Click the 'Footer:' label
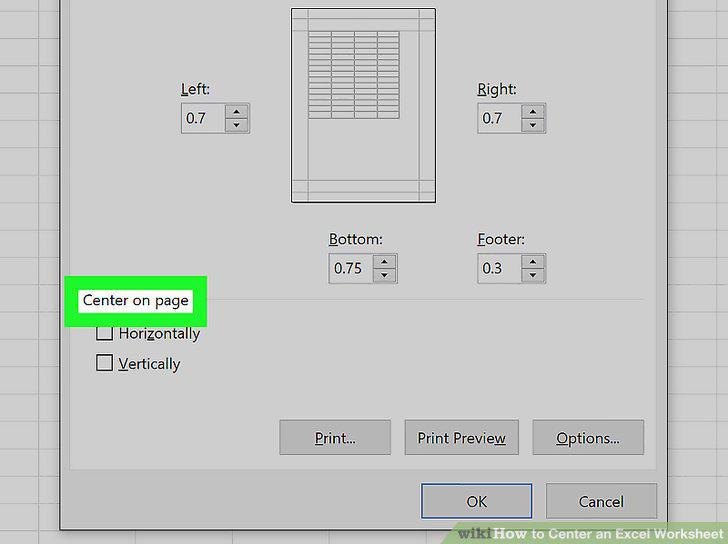 [x=501, y=239]
